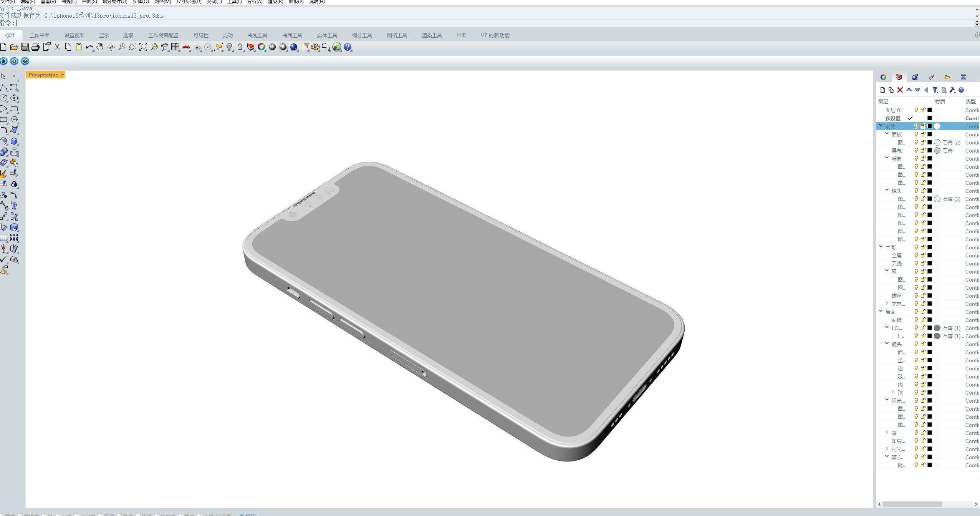The height and width of the screenshot is (516, 980).
Task: Open the Perspective viewport dropdown arrow
Action: point(63,75)
